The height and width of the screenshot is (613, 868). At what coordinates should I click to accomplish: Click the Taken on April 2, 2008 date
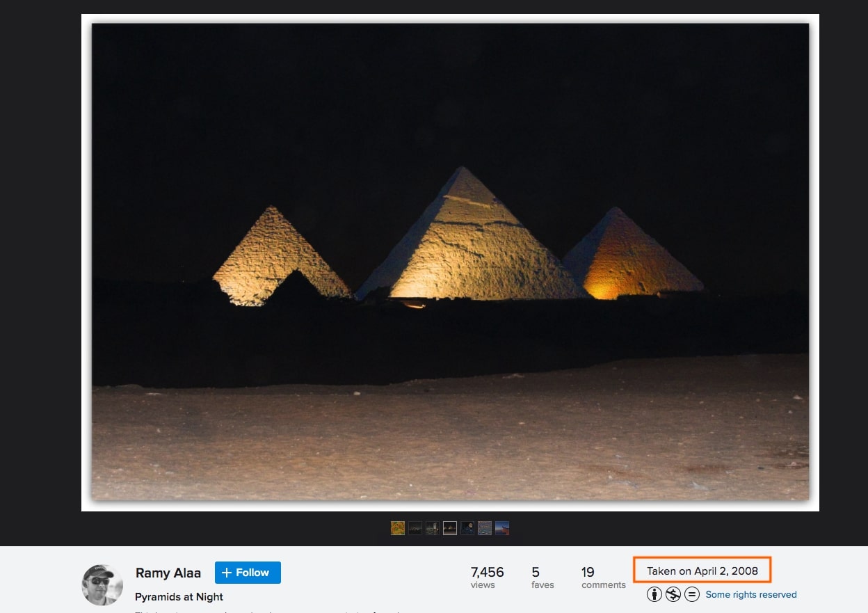[x=702, y=571]
